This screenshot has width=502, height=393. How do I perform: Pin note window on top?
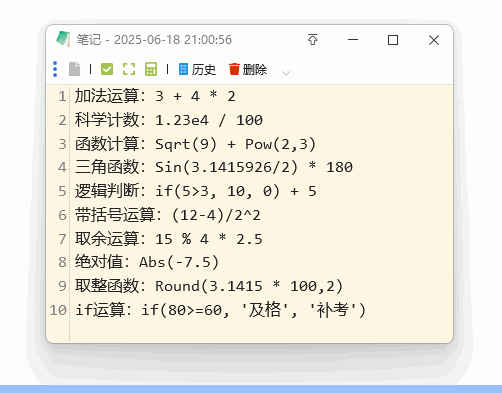pyautogui.click(x=312, y=40)
